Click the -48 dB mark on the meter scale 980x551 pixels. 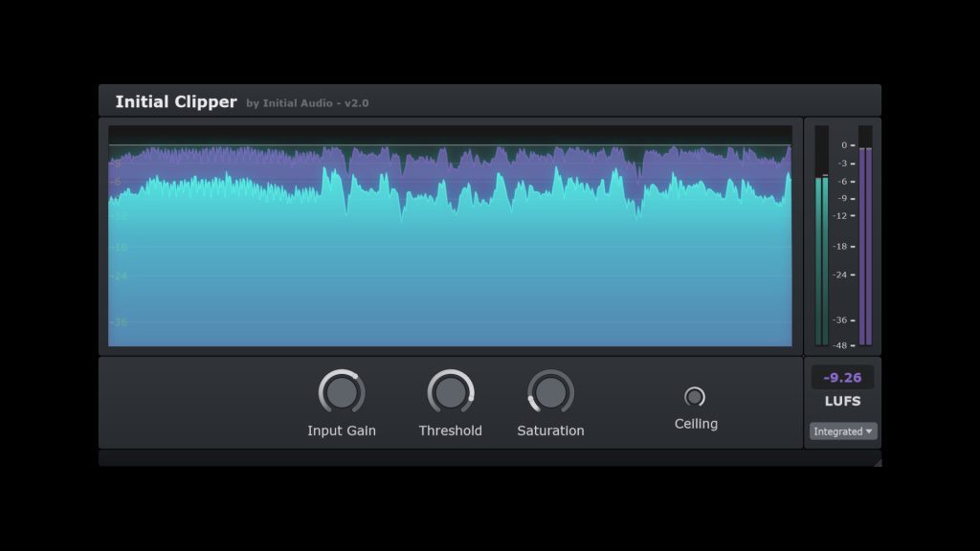(x=842, y=344)
